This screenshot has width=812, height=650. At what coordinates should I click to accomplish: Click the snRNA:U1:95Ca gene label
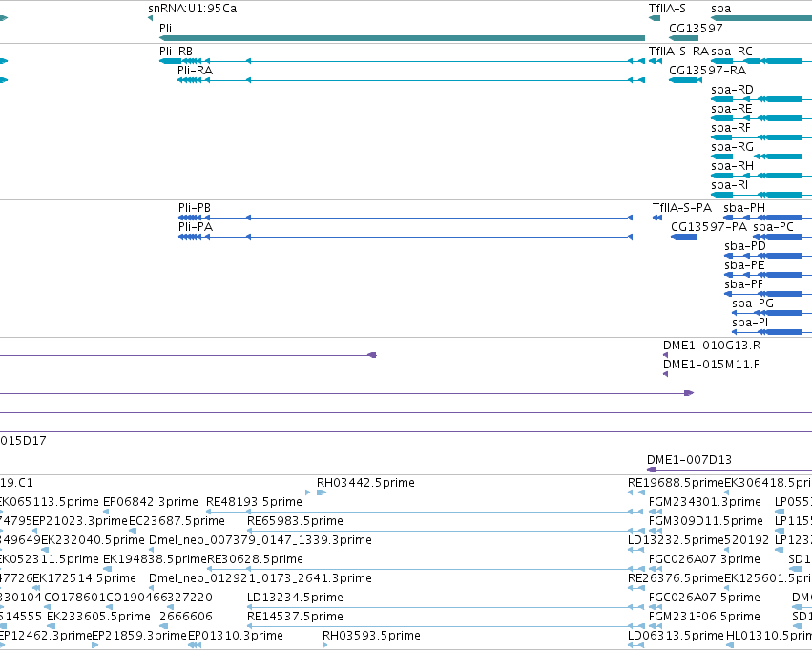[192, 9]
